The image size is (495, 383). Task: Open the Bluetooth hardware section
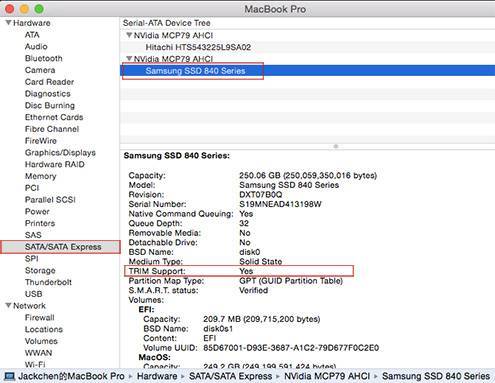(43, 58)
